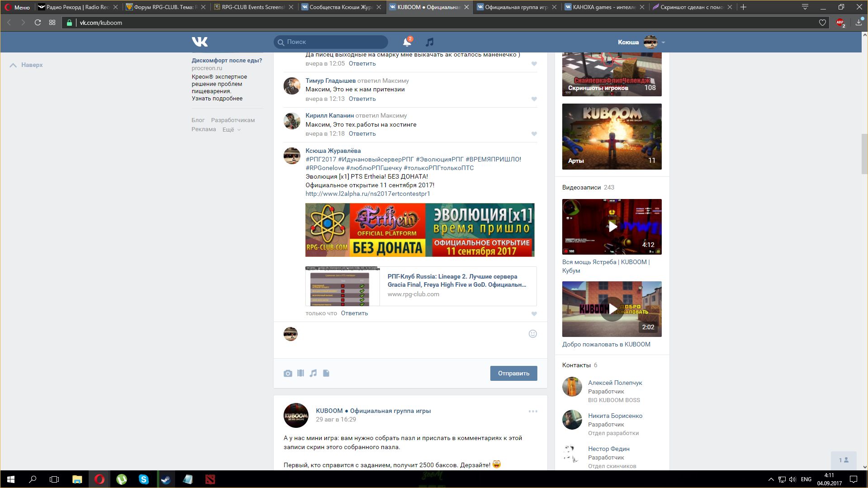The width and height of the screenshot is (868, 488).
Task: Expand the Ещё footer dropdown
Action: pyautogui.click(x=231, y=130)
